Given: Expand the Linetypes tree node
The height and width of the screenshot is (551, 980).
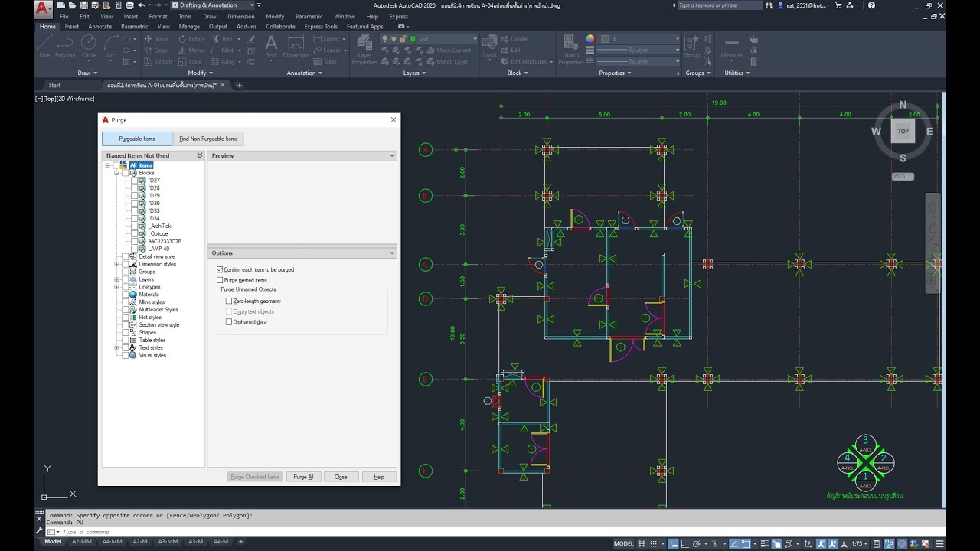Looking at the screenshot, I should coord(117,287).
